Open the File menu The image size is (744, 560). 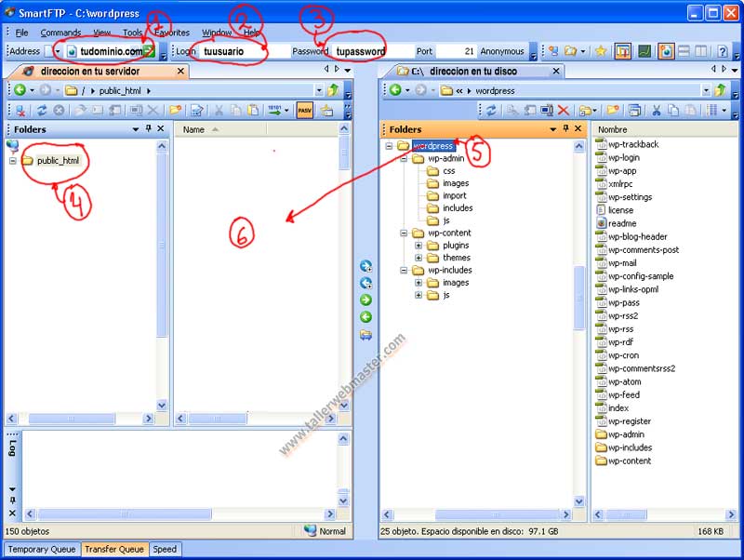coord(21,33)
